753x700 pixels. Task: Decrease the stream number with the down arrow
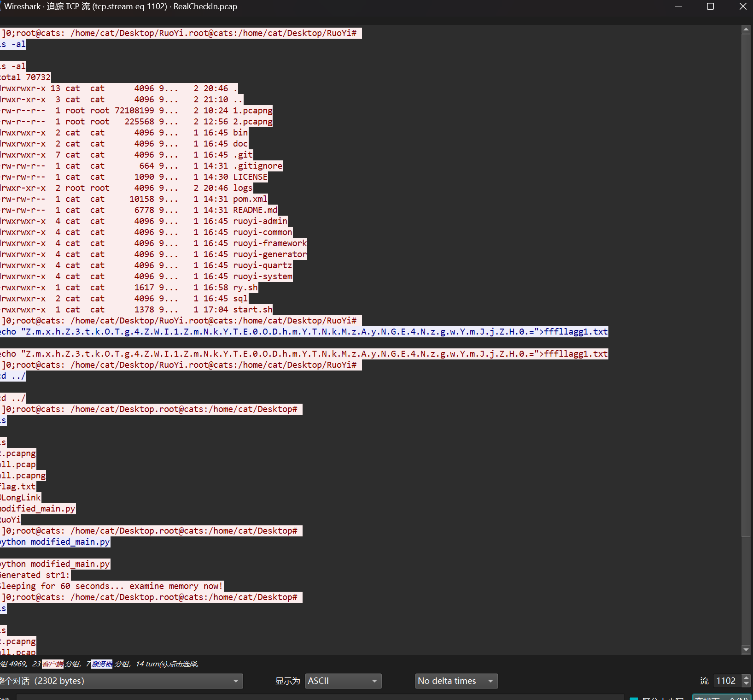(x=747, y=684)
